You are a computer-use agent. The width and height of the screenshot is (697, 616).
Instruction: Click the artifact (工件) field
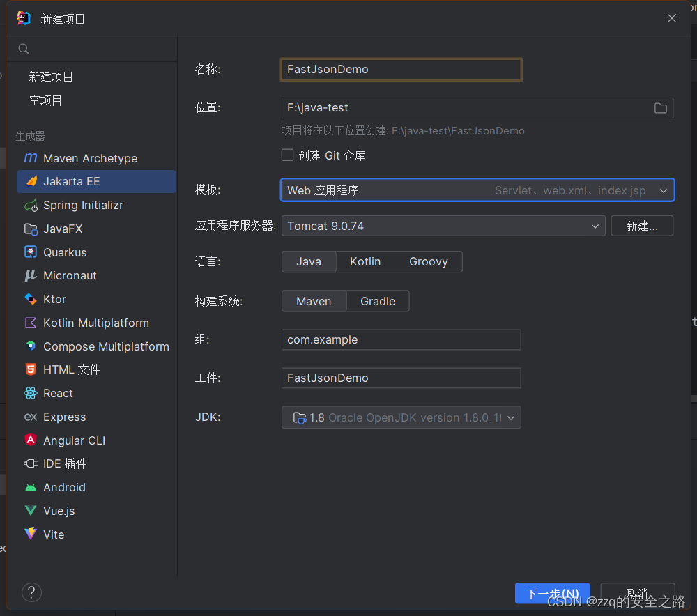tap(401, 378)
